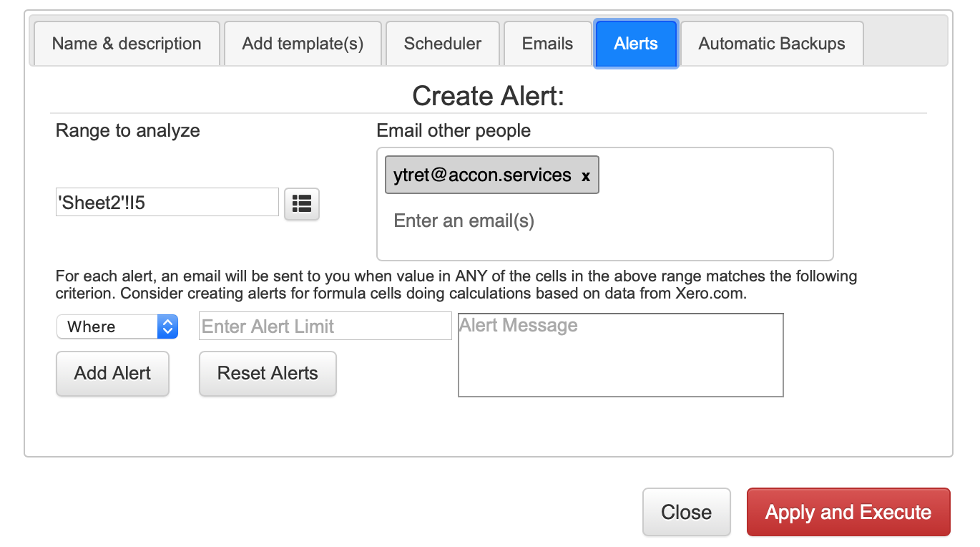Open the range selector list icon
The image size is (980, 547).
coord(302,204)
